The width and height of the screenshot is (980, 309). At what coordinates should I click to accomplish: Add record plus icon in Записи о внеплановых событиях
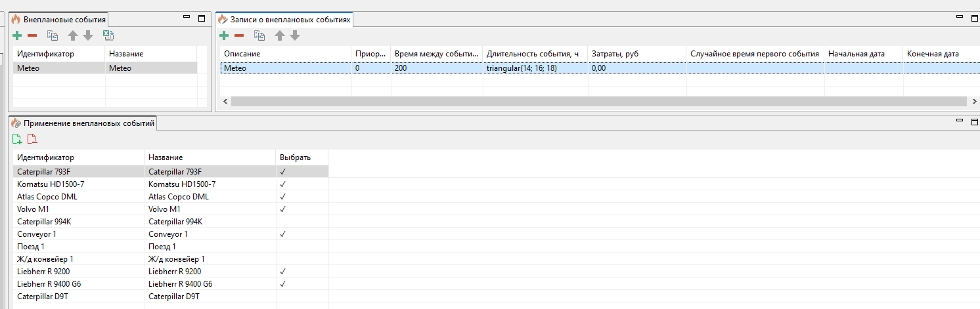click(224, 35)
